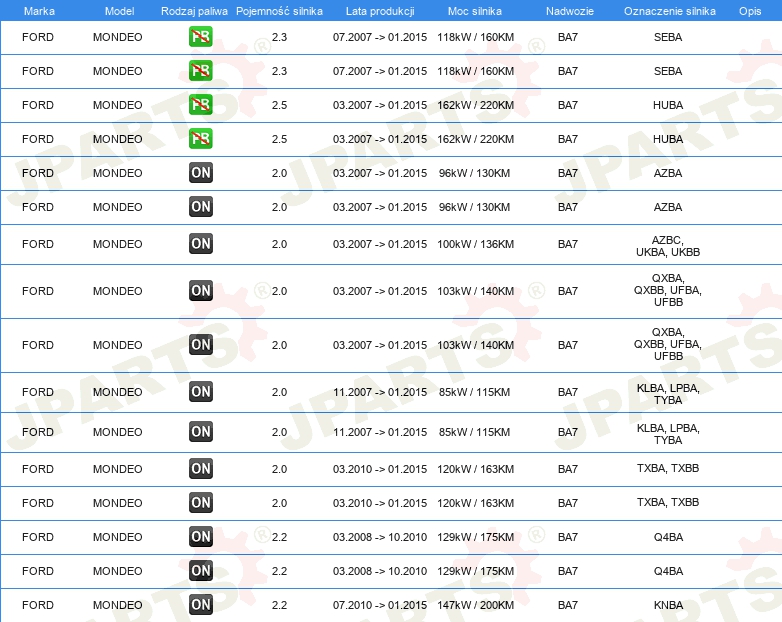This screenshot has height=622, width=782.
Task: Click the Lata produkcji column header
Action: click(380, 11)
